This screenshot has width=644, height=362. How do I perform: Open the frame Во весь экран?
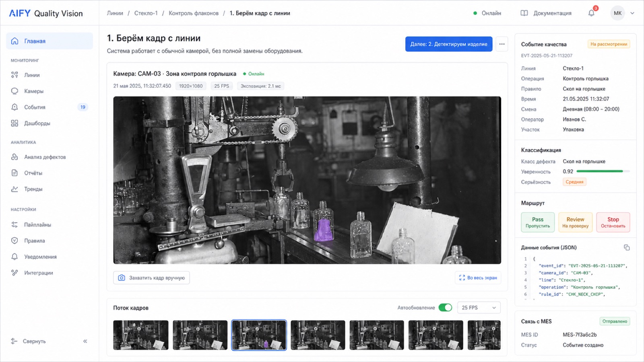pos(478,278)
